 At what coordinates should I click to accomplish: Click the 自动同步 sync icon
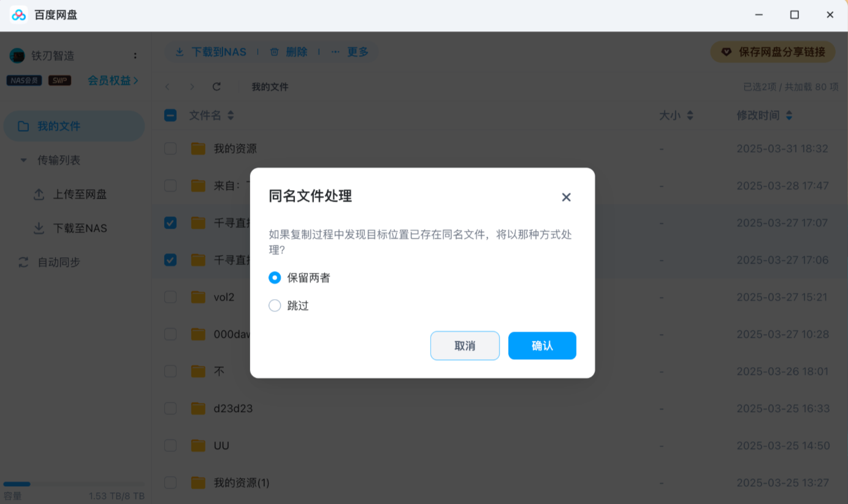click(x=23, y=262)
